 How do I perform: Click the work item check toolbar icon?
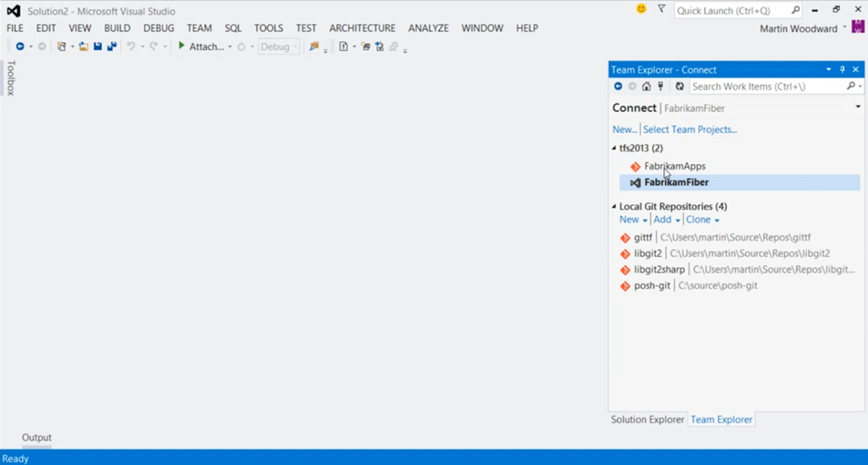click(379, 47)
